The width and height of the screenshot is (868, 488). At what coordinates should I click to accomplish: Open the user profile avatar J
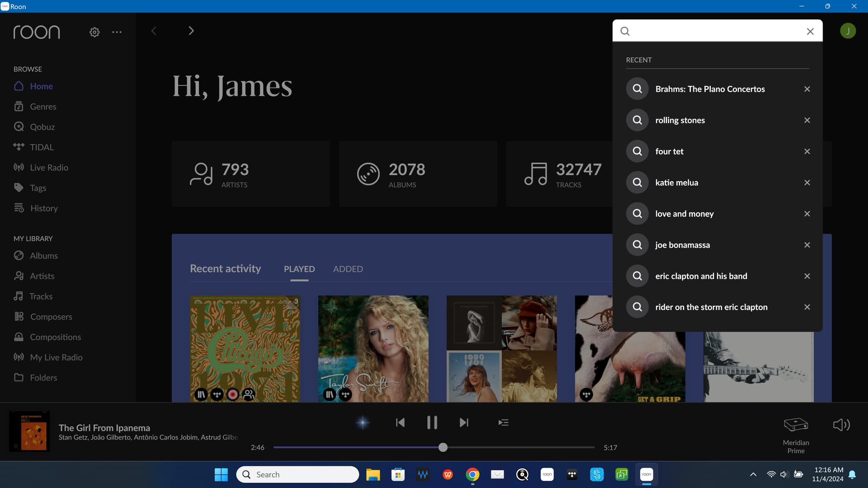click(x=848, y=31)
